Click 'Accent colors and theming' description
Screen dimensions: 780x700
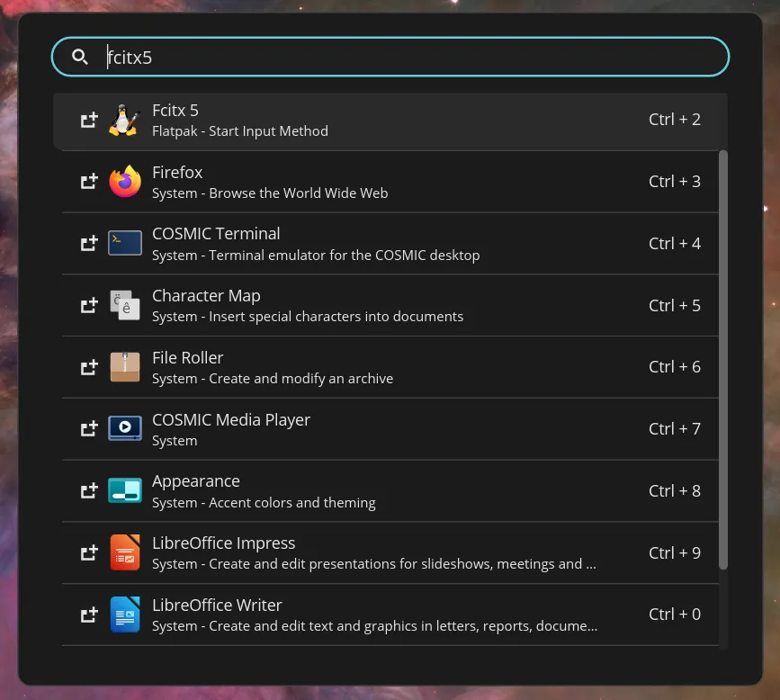(x=292, y=503)
